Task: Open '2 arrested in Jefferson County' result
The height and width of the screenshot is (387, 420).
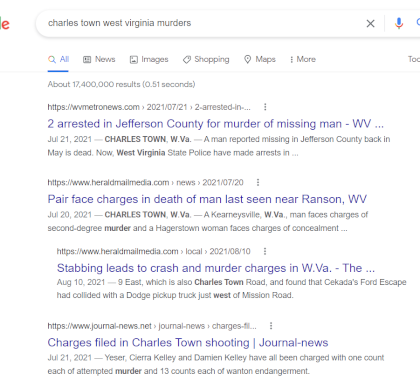Action: [216, 124]
